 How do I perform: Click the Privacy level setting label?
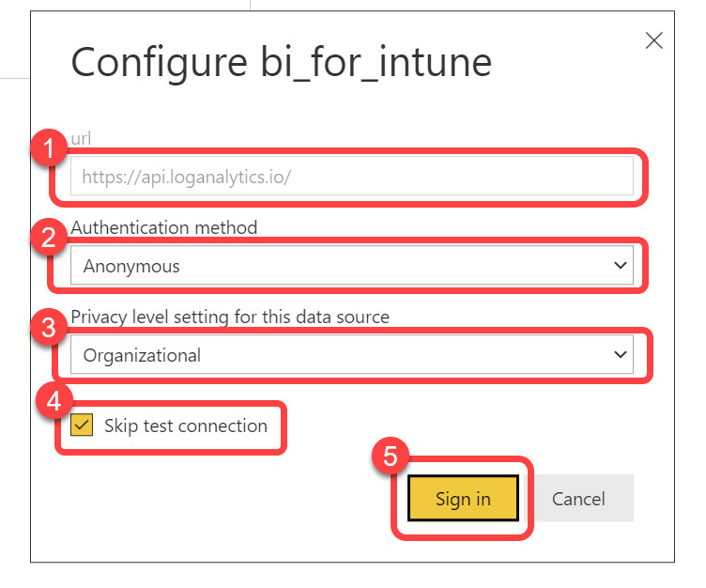pyautogui.click(x=230, y=317)
